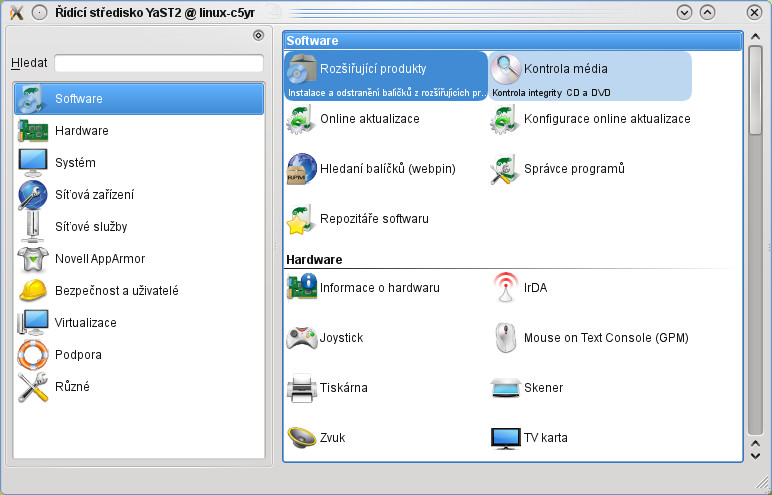Open the Joystick gamepad icon
Screen dimensions: 772x495
coord(302,338)
